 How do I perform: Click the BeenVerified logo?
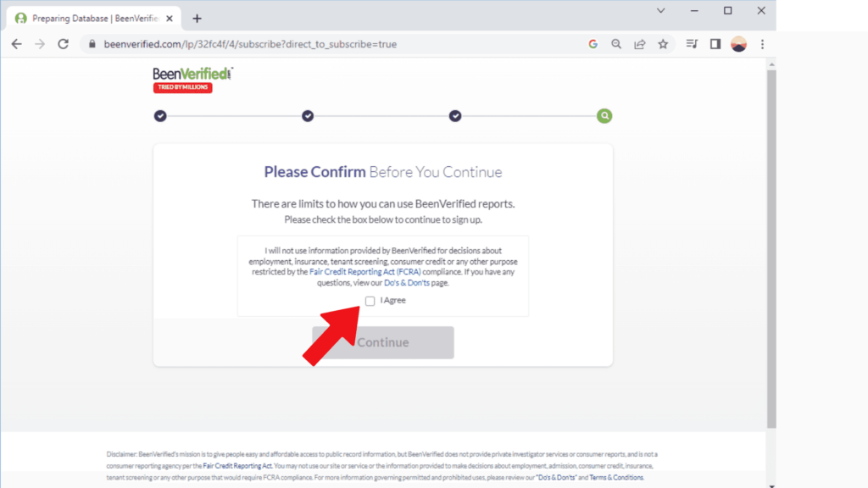click(x=192, y=80)
